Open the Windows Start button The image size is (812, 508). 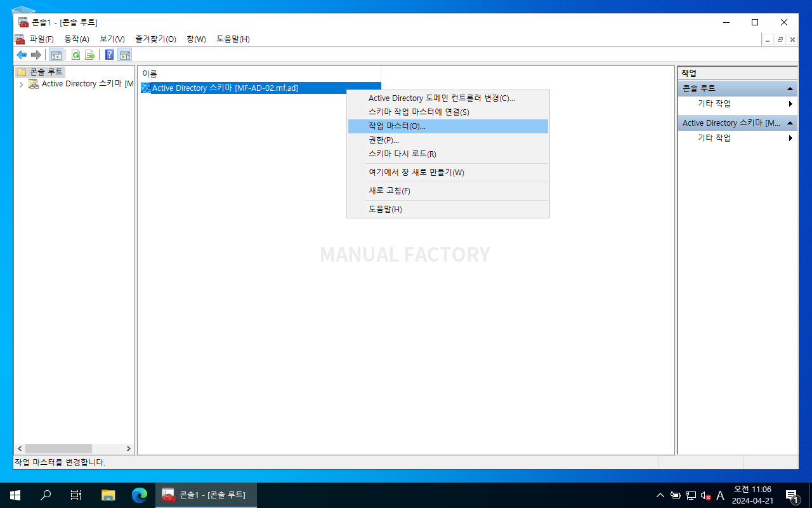point(15,495)
